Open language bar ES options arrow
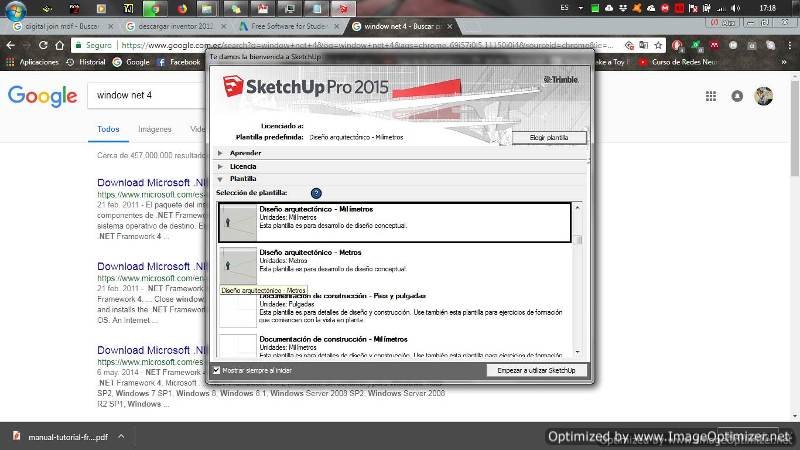 580,8
